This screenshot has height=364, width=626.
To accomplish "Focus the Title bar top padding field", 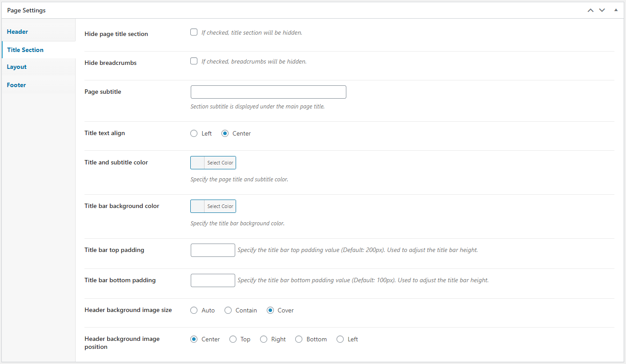I will click(x=213, y=250).
